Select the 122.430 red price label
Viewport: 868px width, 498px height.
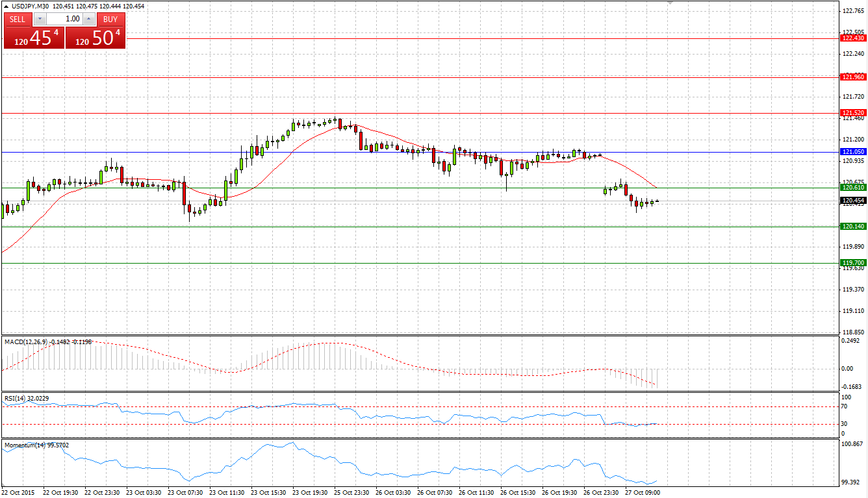(x=853, y=38)
